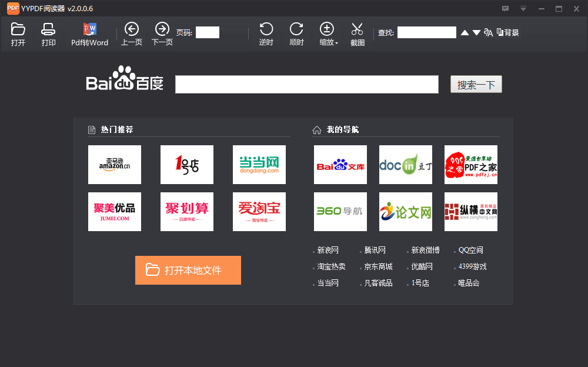588x367 pixels.
Task: Open the 新浪微博 link
Action: coord(425,250)
